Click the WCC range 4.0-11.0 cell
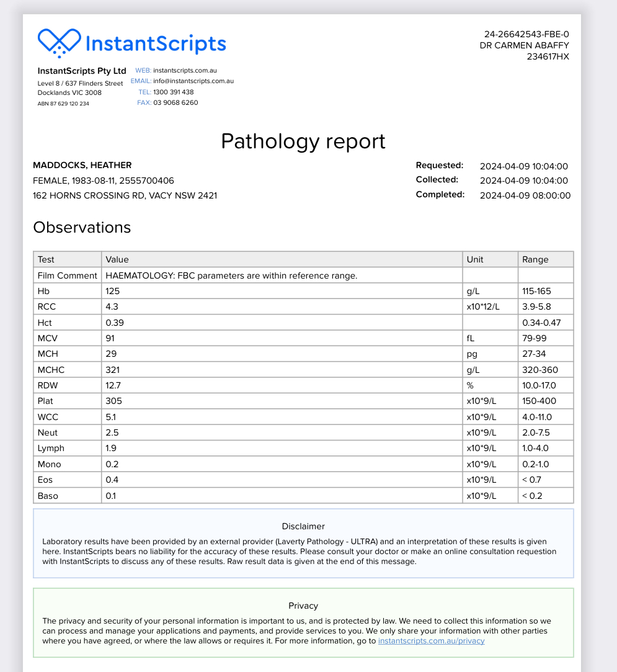The width and height of the screenshot is (617, 672). (537, 417)
